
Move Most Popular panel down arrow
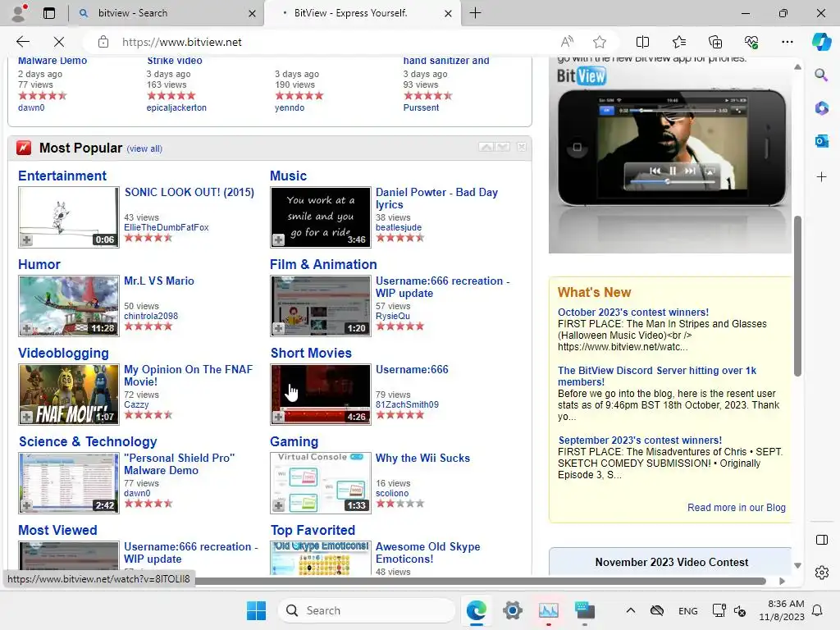[x=503, y=147]
